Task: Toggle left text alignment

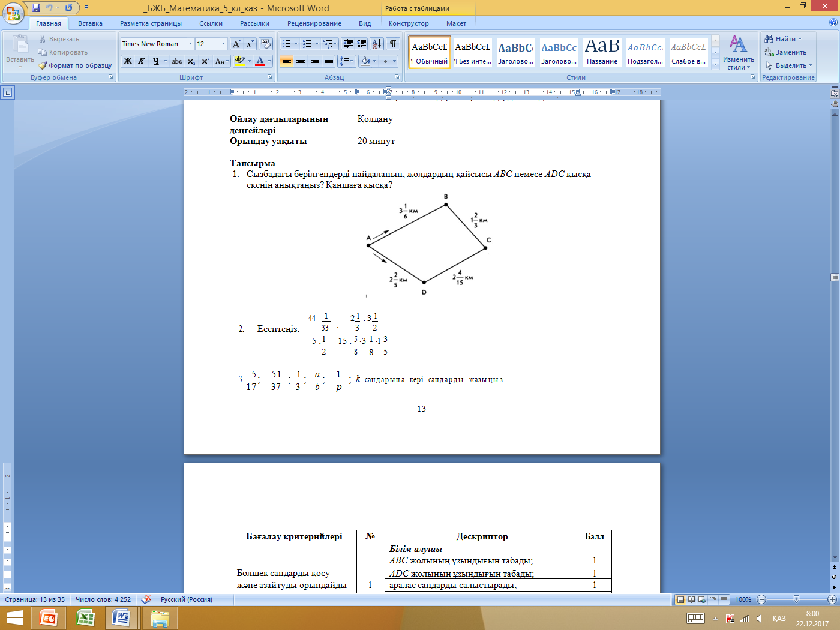Action: 286,61
